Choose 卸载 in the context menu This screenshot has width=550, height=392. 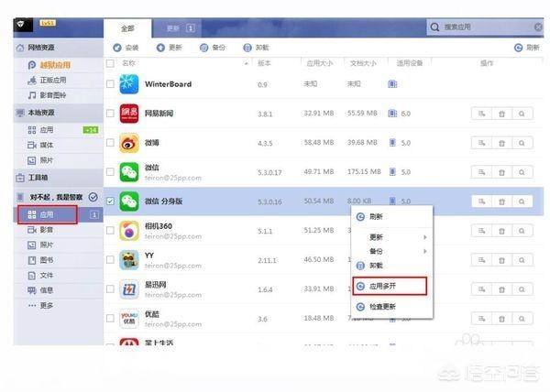tap(392, 266)
